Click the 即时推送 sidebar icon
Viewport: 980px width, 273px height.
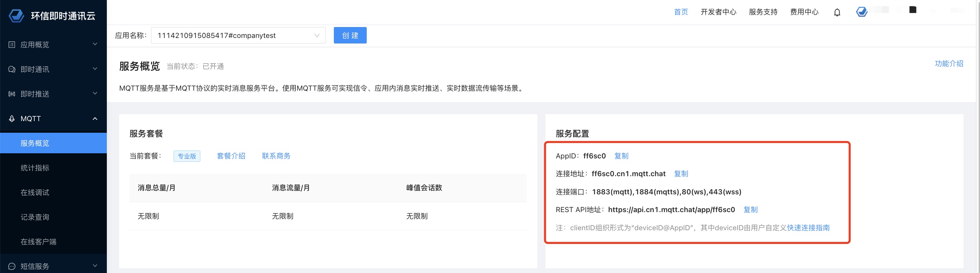tap(12, 94)
